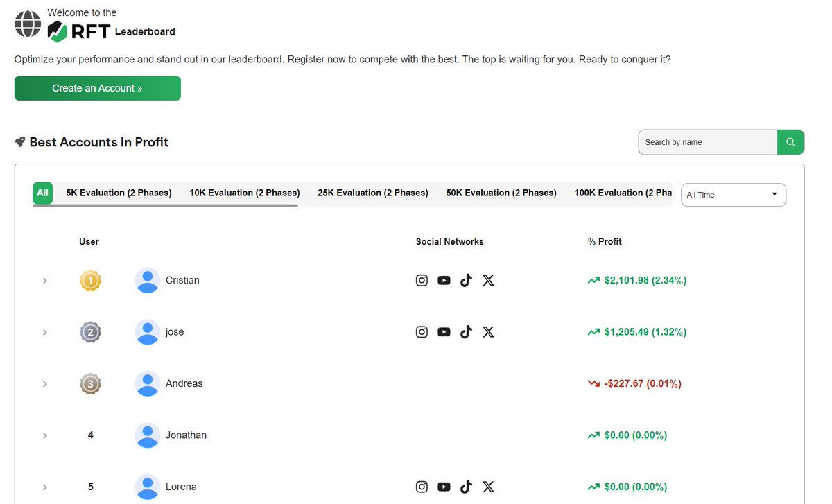Open Cristian's TikTok icon
This screenshot has width=832, height=504.
pyautogui.click(x=466, y=280)
